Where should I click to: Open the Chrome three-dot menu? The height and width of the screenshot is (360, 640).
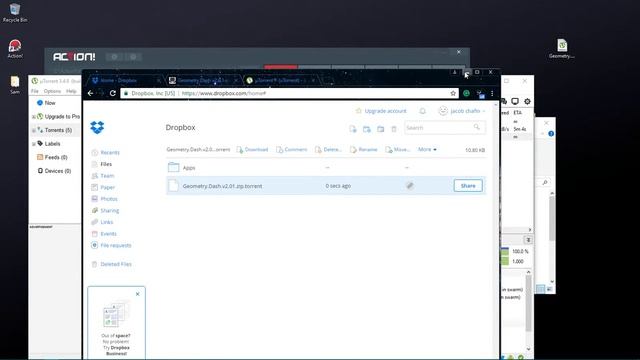coord(492,93)
